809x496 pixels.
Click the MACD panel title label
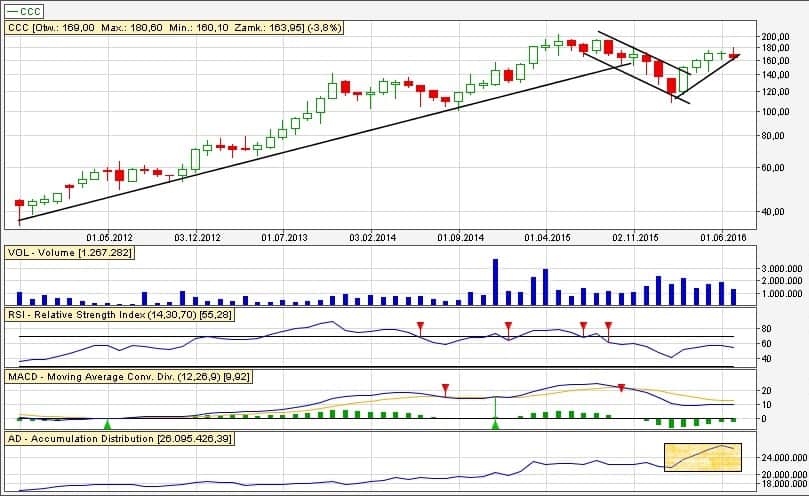click(x=136, y=377)
